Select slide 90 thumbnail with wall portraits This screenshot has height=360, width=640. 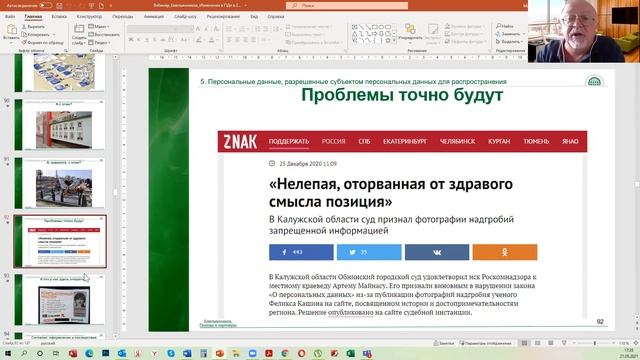[60, 124]
